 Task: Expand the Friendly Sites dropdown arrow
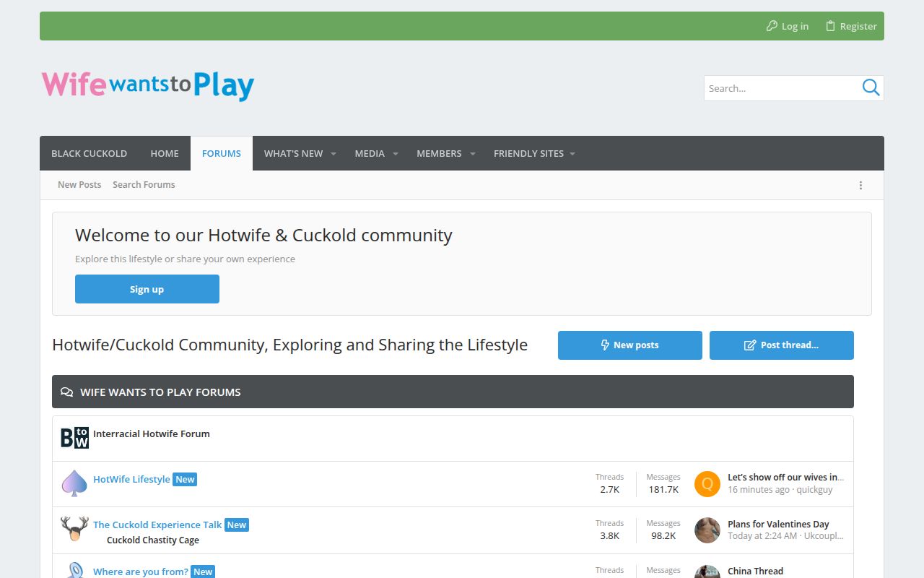(572, 154)
